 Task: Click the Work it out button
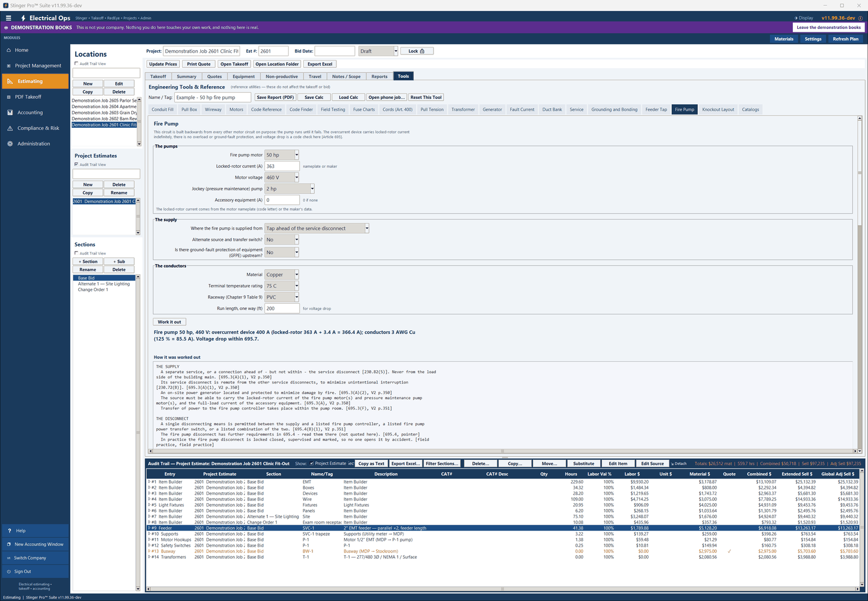tap(170, 322)
